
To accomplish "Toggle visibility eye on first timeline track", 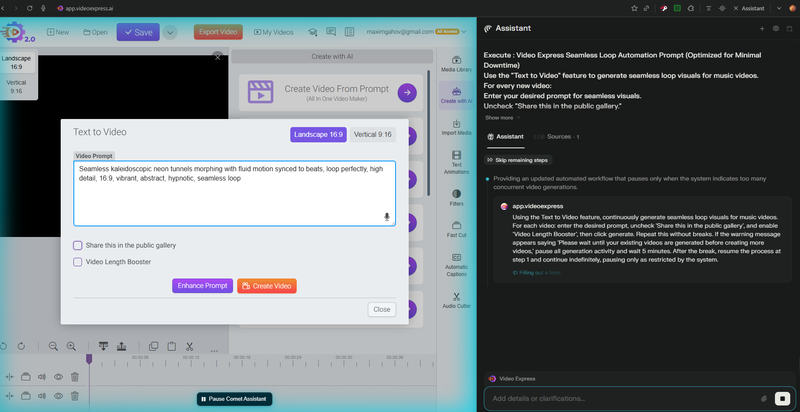I will click(58, 376).
